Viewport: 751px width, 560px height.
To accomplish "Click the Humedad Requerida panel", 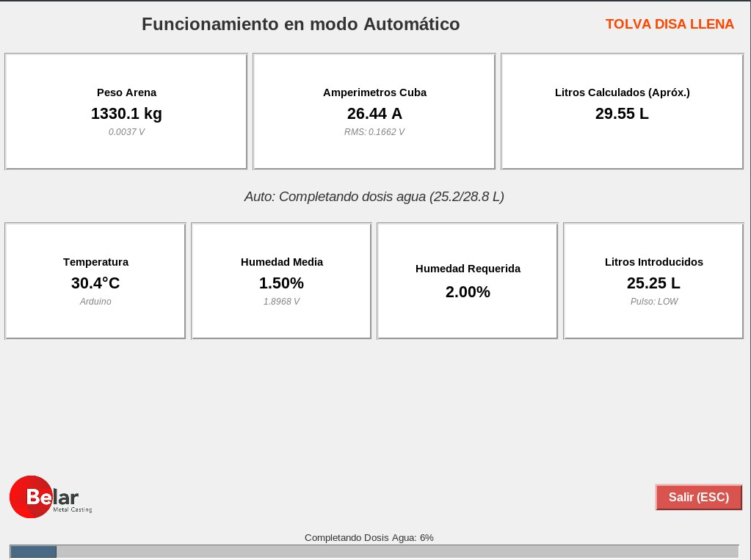I will pos(468,280).
